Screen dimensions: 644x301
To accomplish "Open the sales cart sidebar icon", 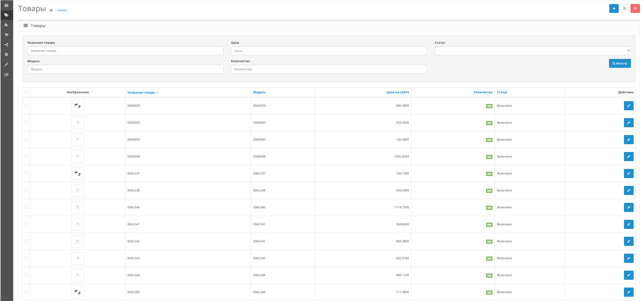I will (7, 35).
